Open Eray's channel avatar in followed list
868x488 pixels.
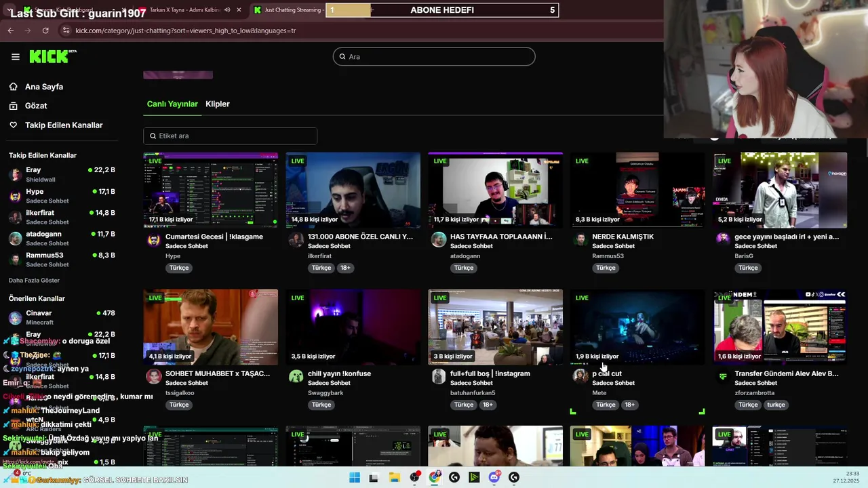(x=15, y=175)
